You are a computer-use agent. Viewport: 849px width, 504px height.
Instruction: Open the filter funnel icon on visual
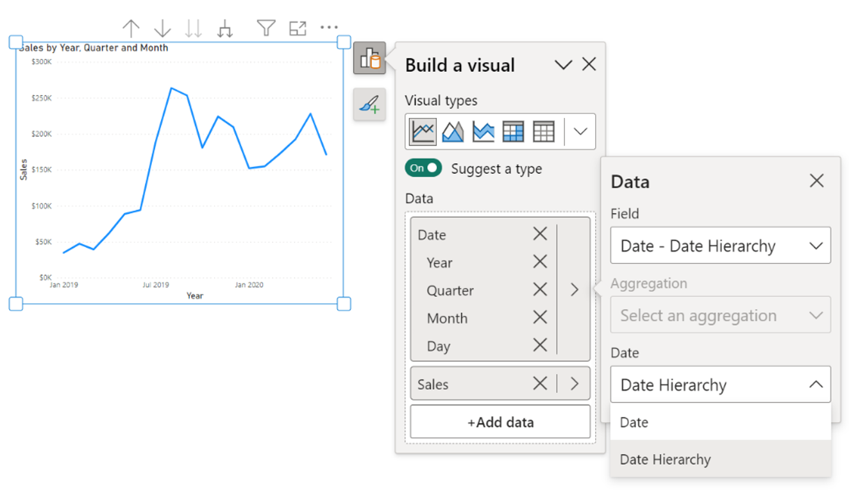pos(266,28)
